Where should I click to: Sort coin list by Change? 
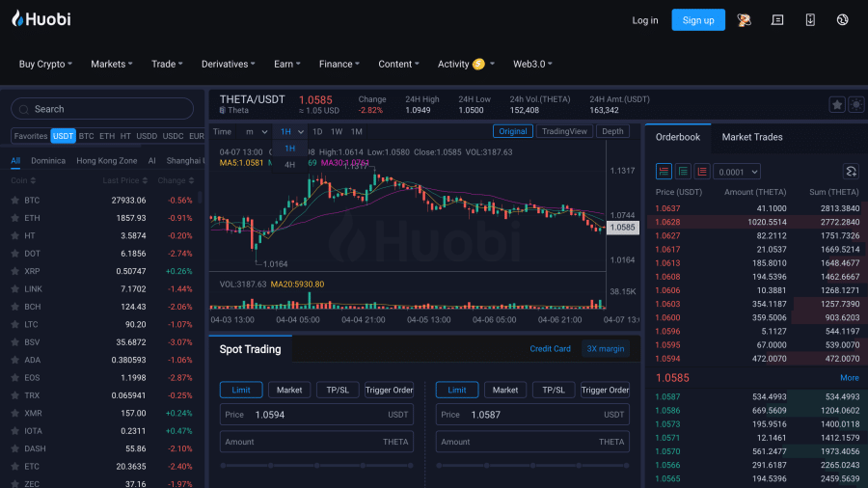pyautogui.click(x=176, y=180)
